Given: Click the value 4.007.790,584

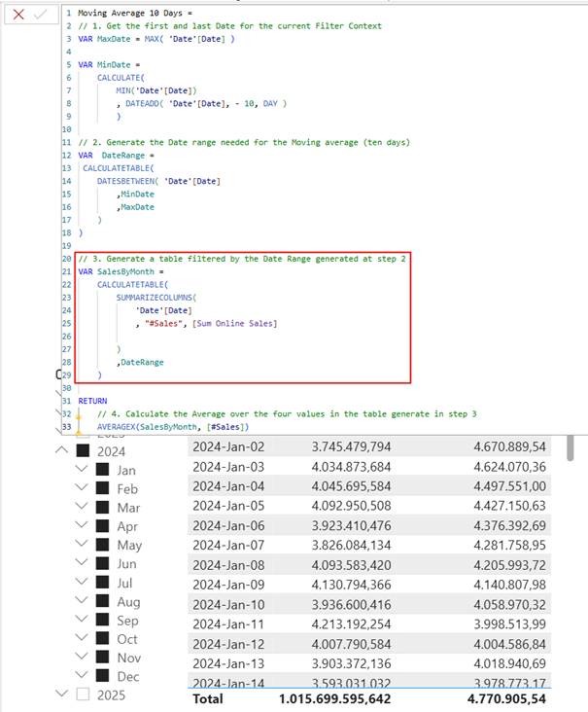Looking at the screenshot, I should point(351,644).
